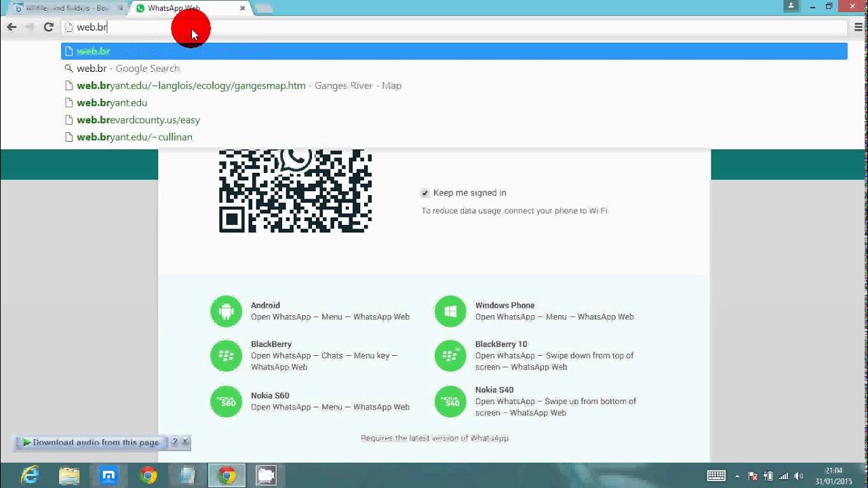Viewport: 868px width, 488px height.
Task: Open the Chrome menu (hamburger icon)
Action: pos(859,27)
